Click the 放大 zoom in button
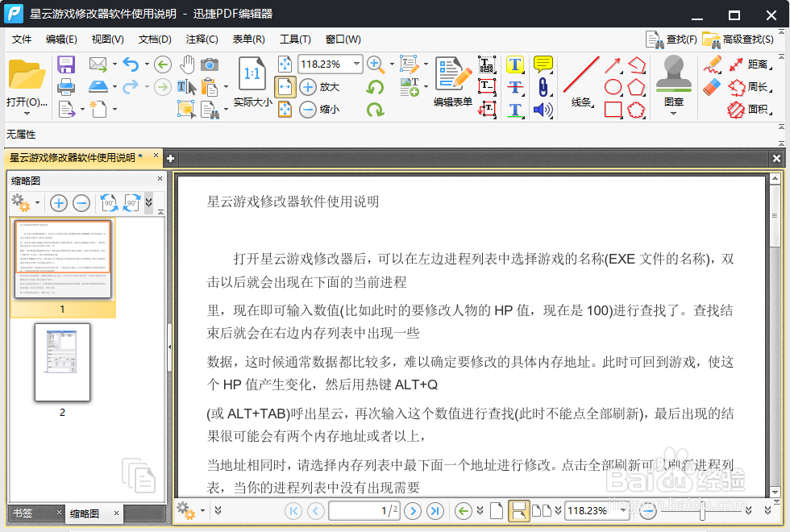The width and height of the screenshot is (790, 532). point(319,87)
